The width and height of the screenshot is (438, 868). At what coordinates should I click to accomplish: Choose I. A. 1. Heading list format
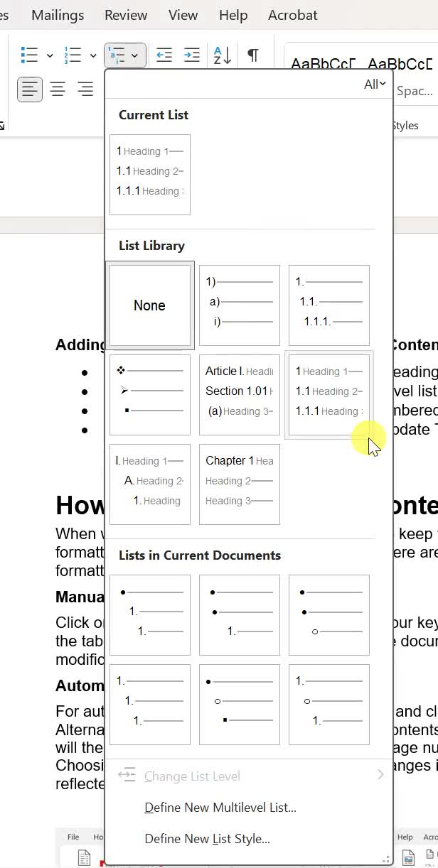150,484
